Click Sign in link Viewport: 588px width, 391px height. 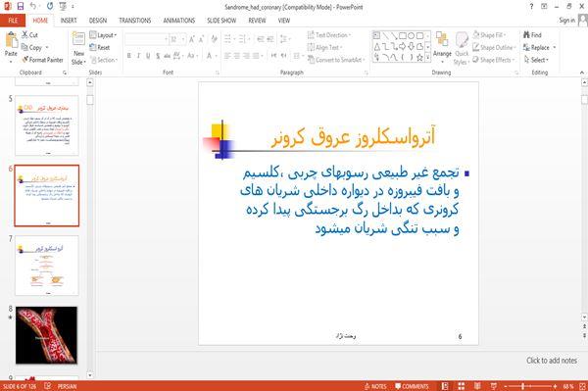[x=566, y=21]
